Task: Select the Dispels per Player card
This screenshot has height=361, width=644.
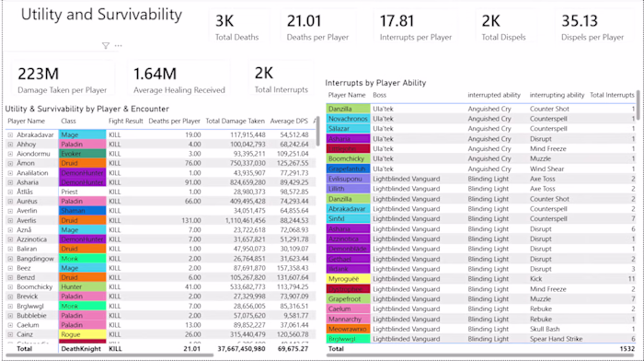Action: tap(592, 27)
